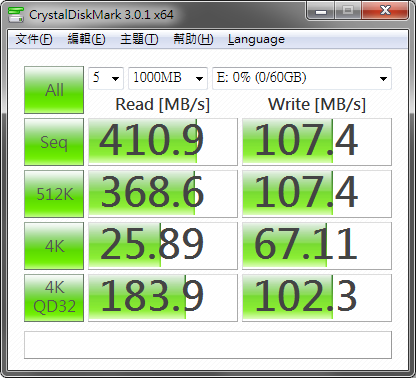This screenshot has width=418, height=379.
Task: Start the 4K benchmark test
Action: [x=54, y=246]
